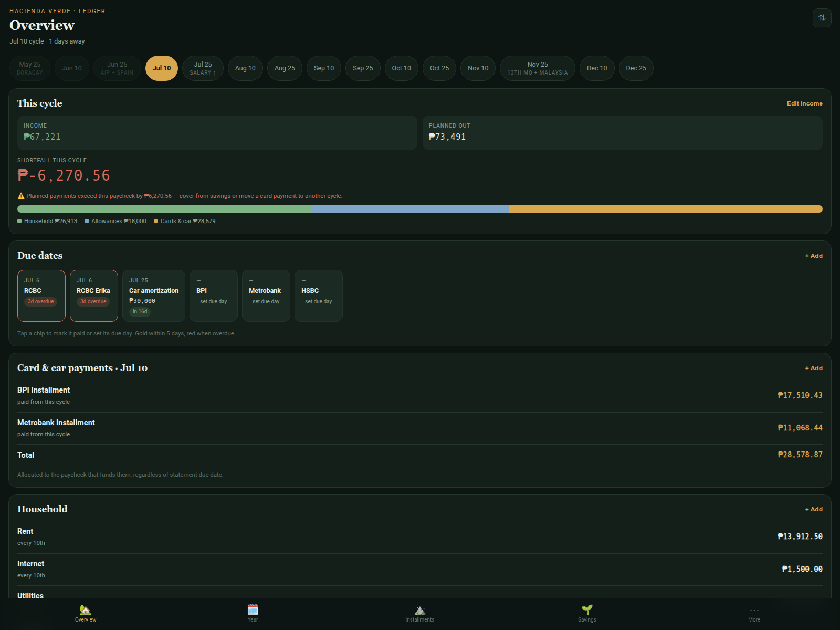Add a Household item
This screenshot has width=840, height=630.
814,509
